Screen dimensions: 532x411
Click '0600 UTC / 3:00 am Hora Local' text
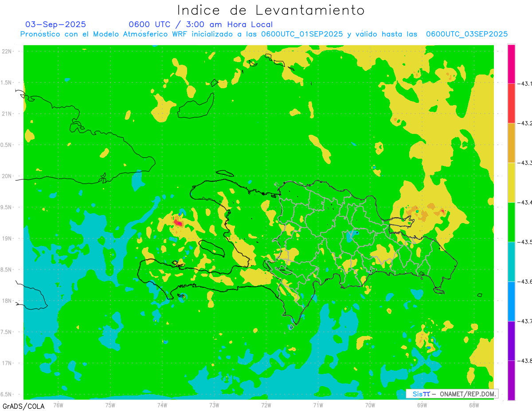pyautogui.click(x=200, y=24)
